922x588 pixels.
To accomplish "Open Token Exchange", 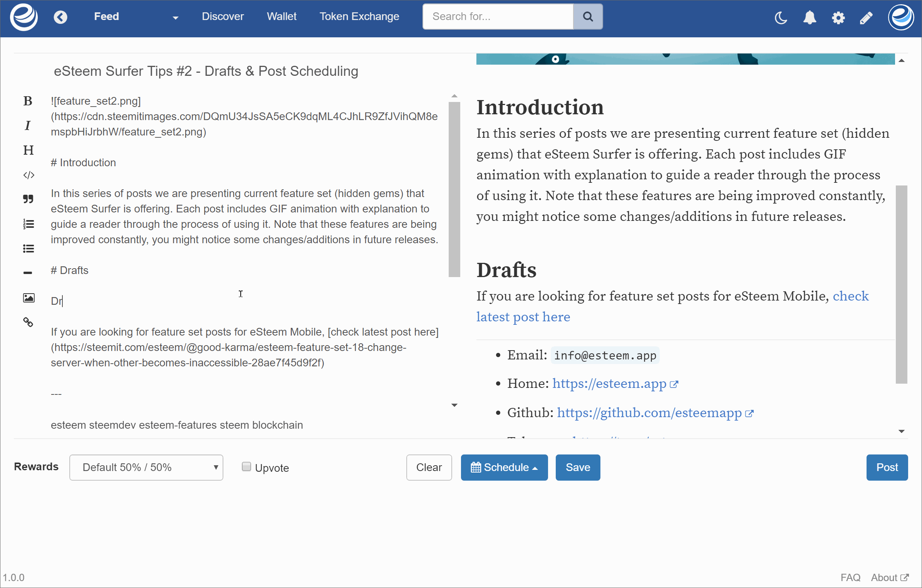I will click(359, 17).
